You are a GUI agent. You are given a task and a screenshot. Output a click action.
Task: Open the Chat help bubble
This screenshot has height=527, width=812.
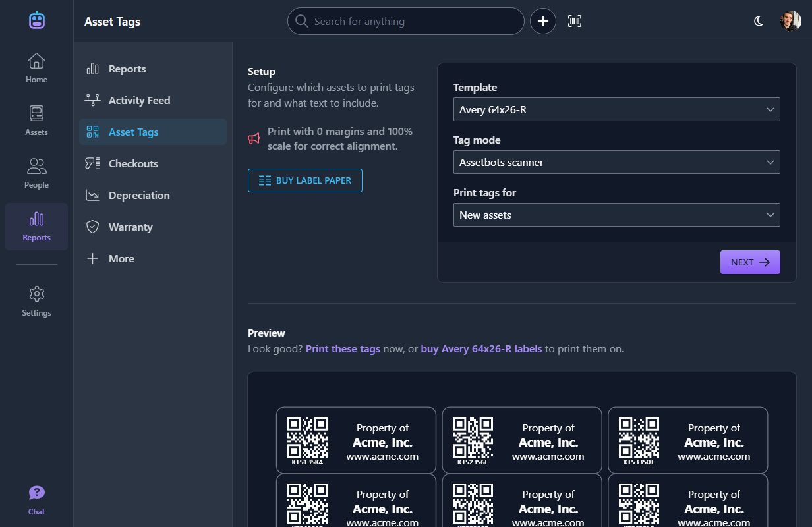pyautogui.click(x=36, y=493)
